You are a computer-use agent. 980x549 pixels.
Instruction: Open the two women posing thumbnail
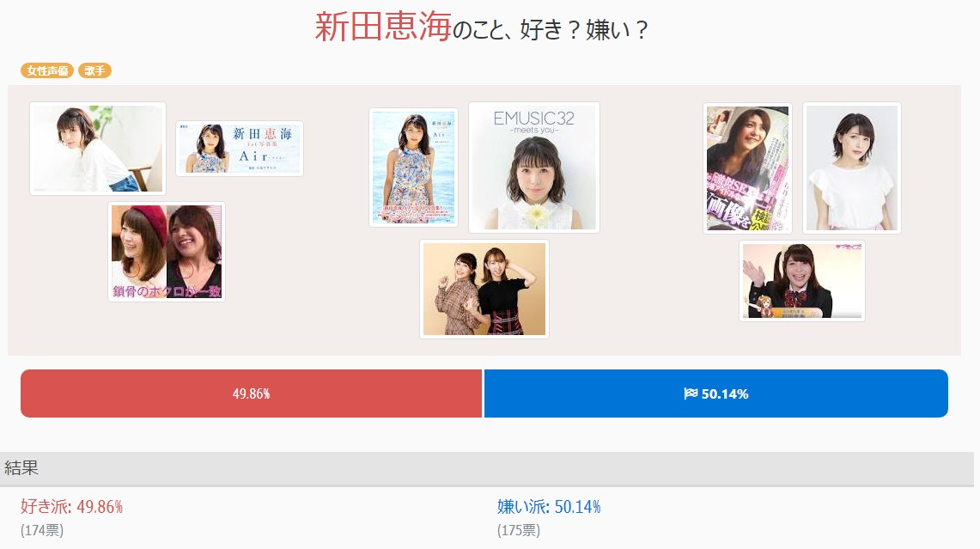(484, 289)
